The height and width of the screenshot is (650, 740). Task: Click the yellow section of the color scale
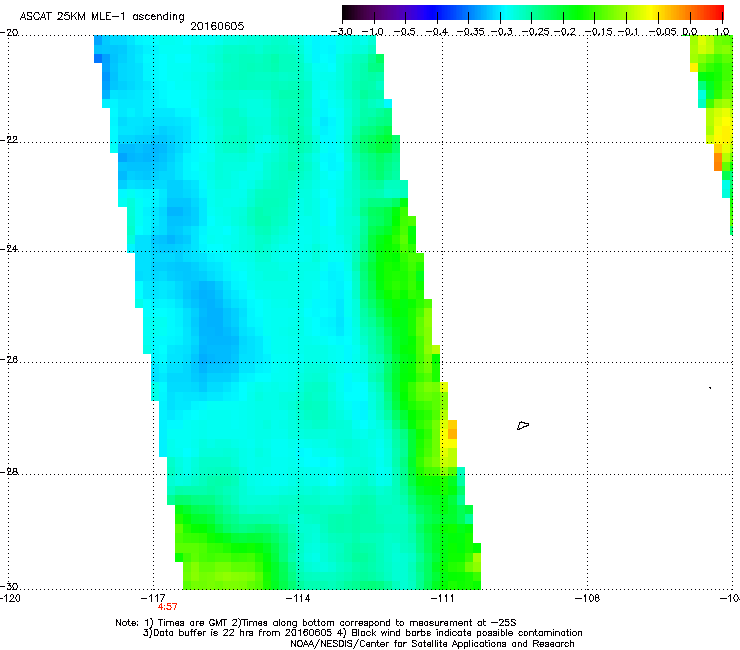point(654,13)
